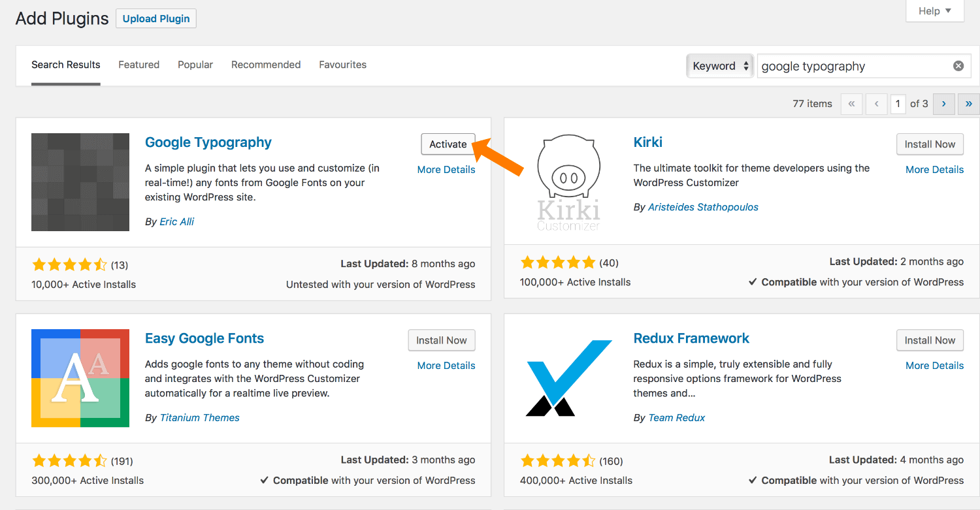The width and height of the screenshot is (980, 510).
Task: Click '400,000+ Active Installs' text
Action: click(x=576, y=480)
